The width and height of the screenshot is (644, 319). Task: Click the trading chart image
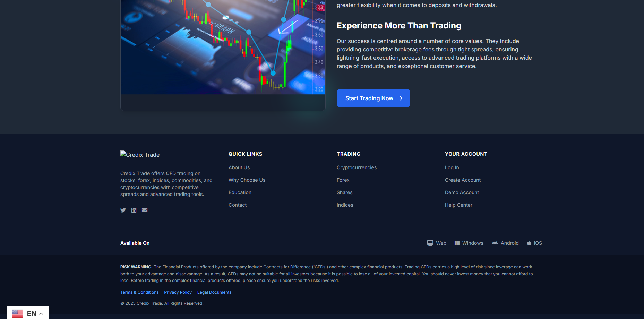tap(223, 47)
